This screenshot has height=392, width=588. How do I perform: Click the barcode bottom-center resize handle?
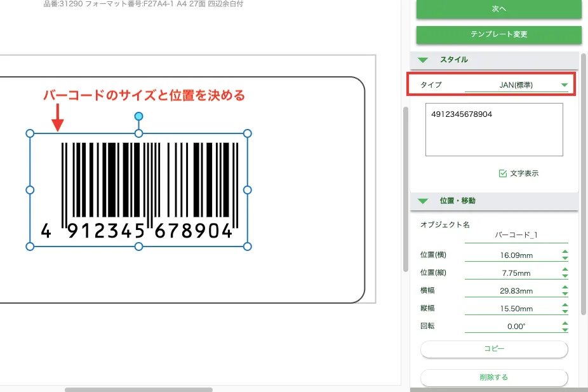coord(139,247)
